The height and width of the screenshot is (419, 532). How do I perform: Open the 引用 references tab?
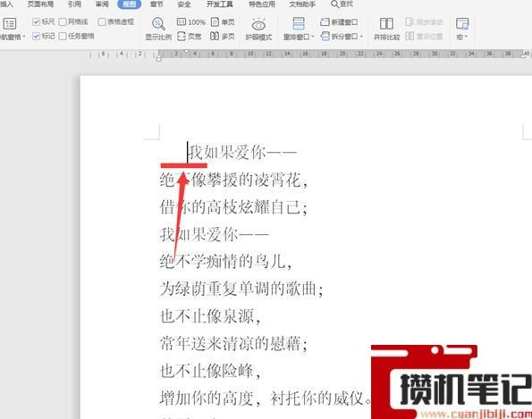click(x=74, y=4)
